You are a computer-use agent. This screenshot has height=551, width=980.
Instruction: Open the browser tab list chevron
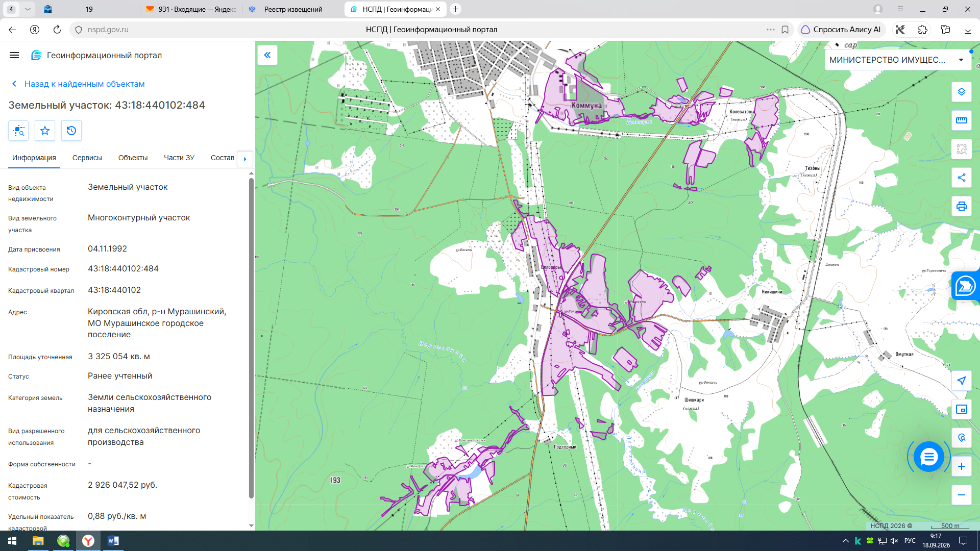(x=28, y=9)
